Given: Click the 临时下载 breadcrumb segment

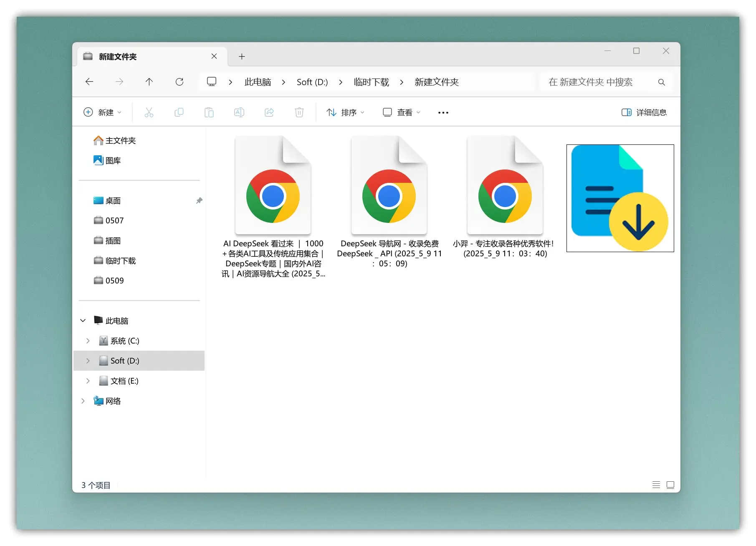Looking at the screenshot, I should pos(371,82).
